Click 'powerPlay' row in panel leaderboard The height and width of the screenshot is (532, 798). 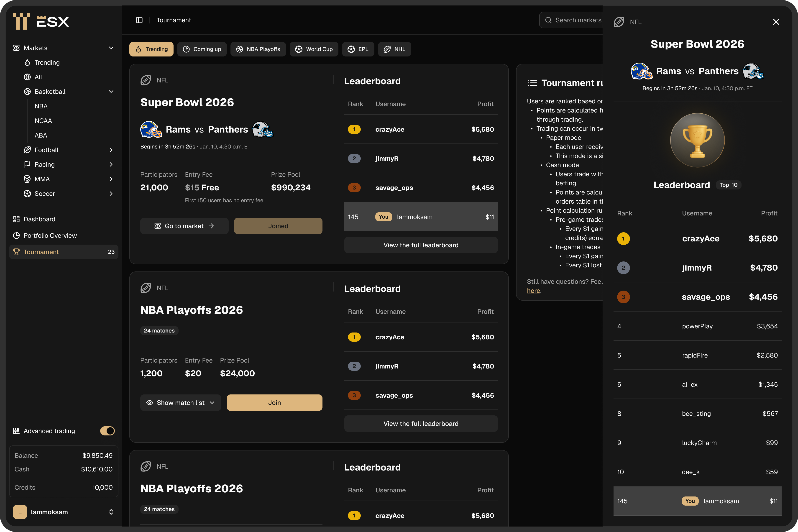pyautogui.click(x=697, y=326)
